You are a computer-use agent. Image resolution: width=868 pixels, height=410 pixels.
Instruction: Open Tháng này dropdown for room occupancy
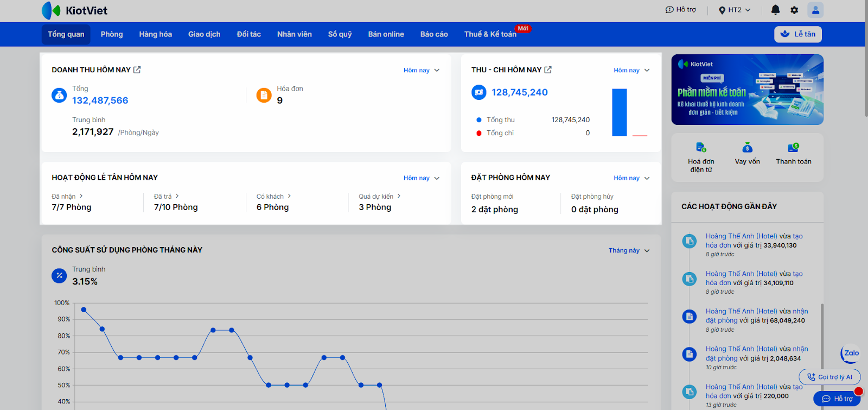[629, 250]
